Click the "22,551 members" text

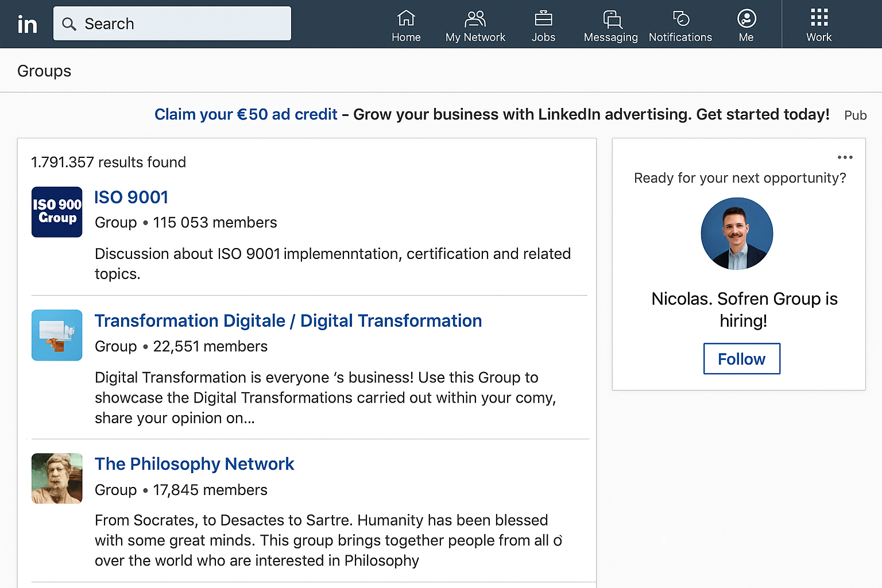[210, 346]
